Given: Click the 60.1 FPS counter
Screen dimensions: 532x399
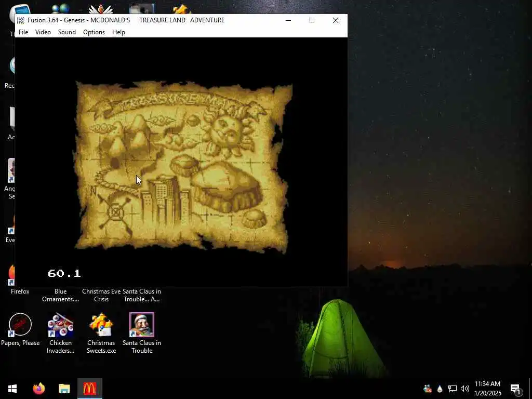Looking at the screenshot, I should click(x=64, y=273).
